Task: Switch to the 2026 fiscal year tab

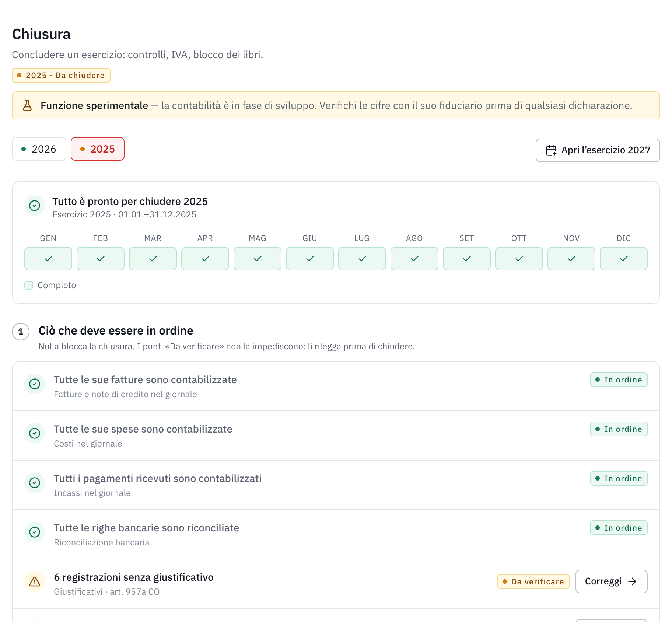Action: (39, 149)
